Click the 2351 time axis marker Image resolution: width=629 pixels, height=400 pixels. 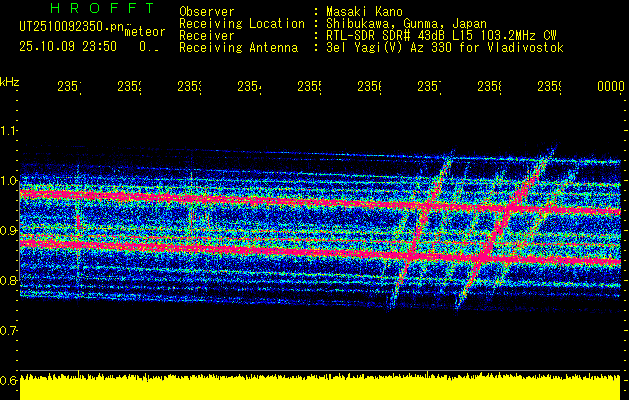pyautogui.click(x=69, y=87)
